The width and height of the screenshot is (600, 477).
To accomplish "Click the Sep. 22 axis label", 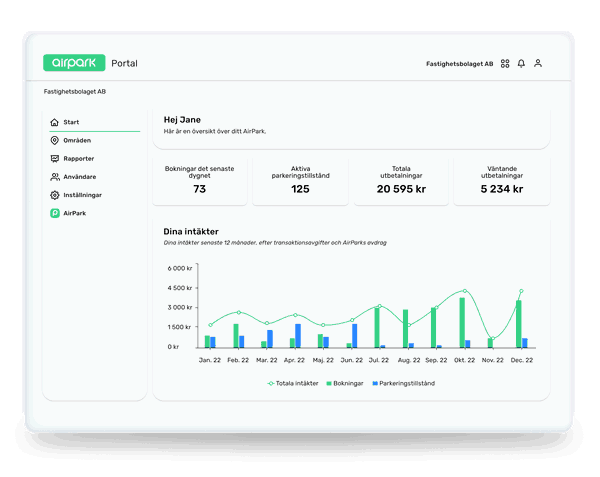I will pos(436,360).
